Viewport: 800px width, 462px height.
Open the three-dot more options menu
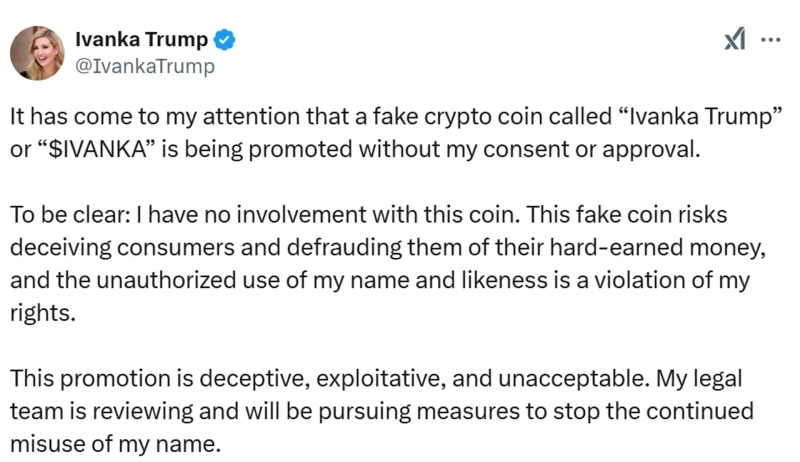770,39
